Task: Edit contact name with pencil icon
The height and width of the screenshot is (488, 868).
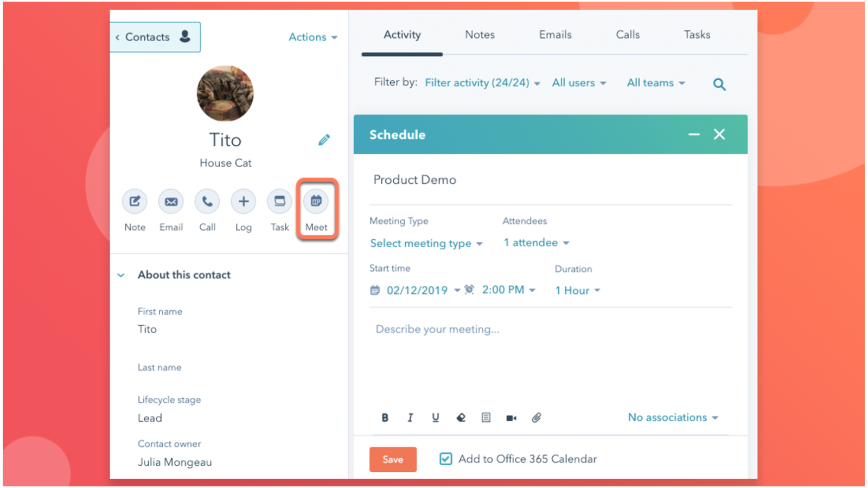Action: coord(324,140)
